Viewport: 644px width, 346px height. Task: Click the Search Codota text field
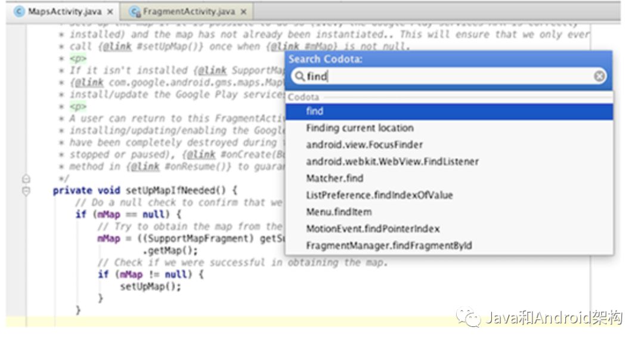click(448, 76)
